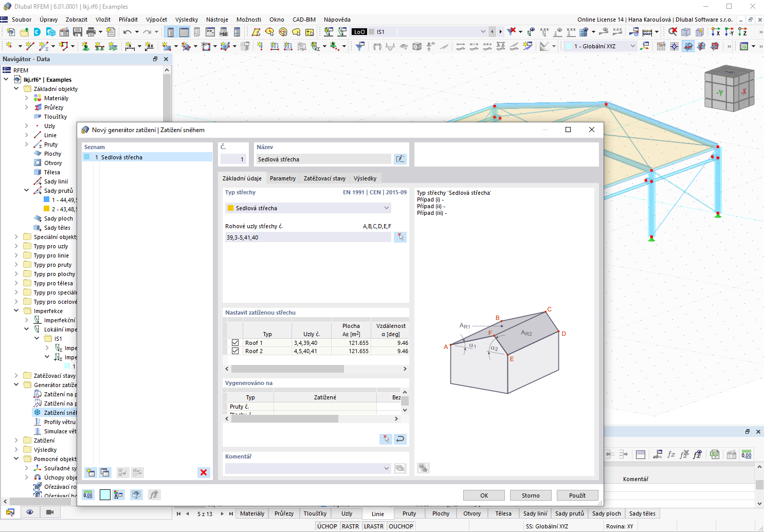Click the CAD-BIM menu
The width and height of the screenshot is (764, 532).
304,20
